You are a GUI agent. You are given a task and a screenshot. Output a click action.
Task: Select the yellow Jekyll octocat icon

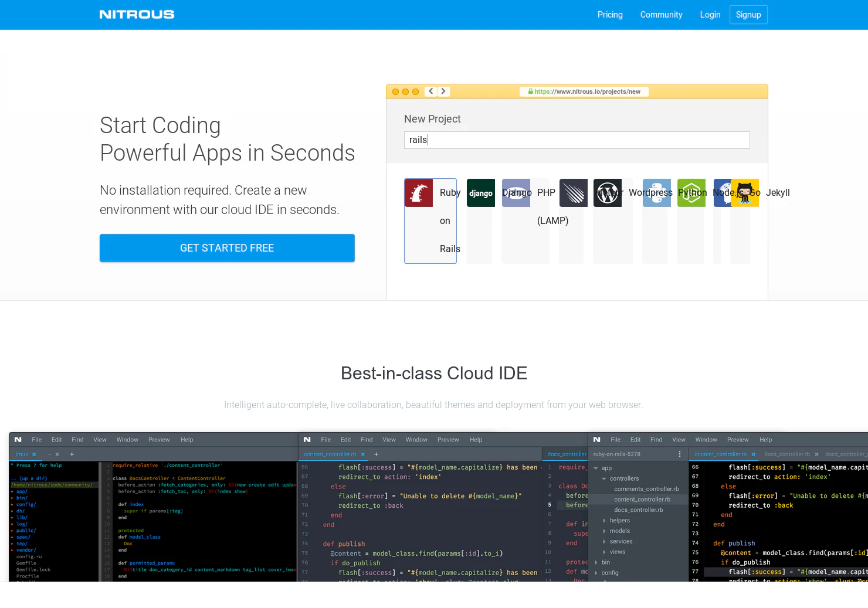click(x=745, y=193)
